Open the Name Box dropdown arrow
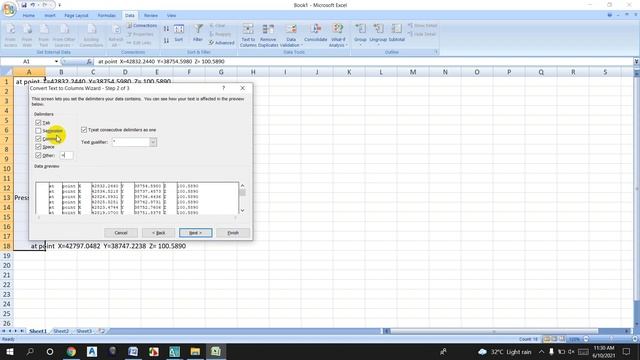This screenshot has width=640, height=360. (x=56, y=62)
